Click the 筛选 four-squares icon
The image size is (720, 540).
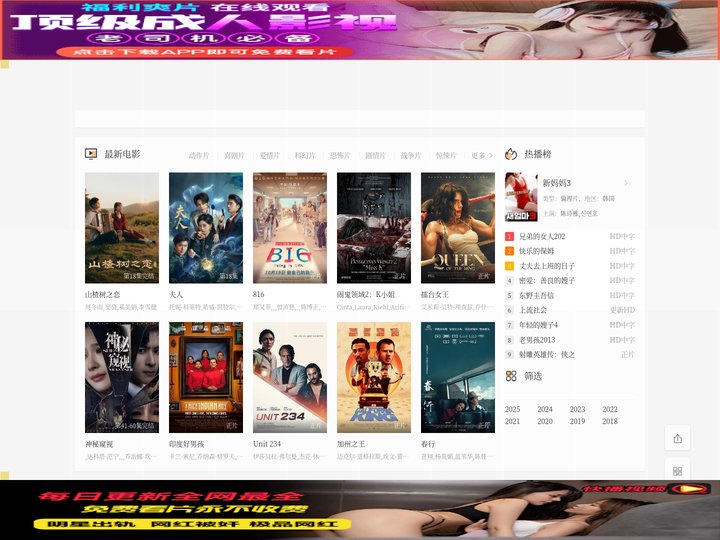(x=511, y=376)
